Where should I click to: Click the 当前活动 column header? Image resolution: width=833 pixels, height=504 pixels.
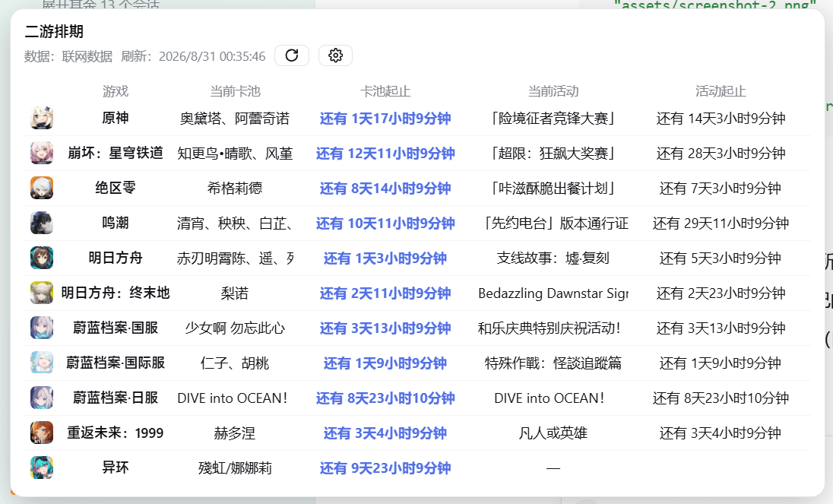coord(553,91)
